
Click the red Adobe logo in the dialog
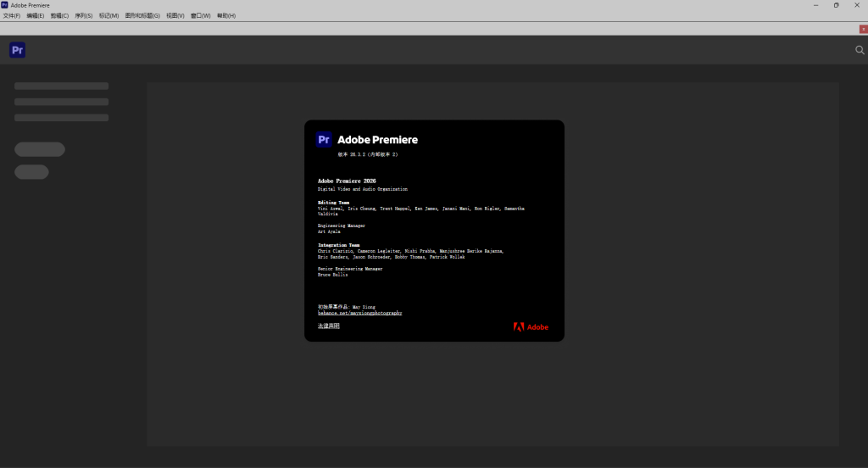tap(531, 326)
